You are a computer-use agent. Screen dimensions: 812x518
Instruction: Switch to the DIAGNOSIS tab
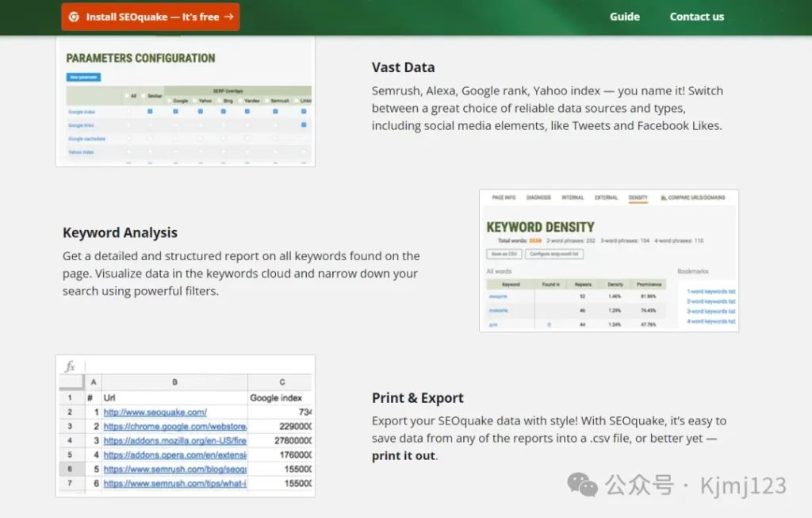coord(538,198)
